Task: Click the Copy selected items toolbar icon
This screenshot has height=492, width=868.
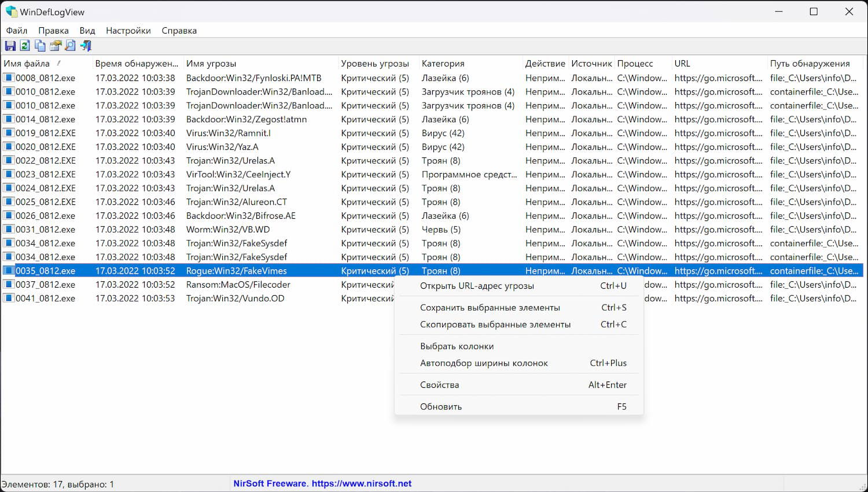Action: (x=40, y=46)
